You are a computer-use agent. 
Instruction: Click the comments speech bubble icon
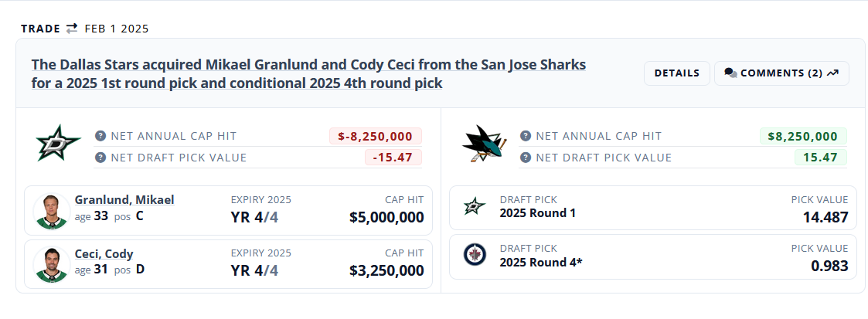pos(730,73)
